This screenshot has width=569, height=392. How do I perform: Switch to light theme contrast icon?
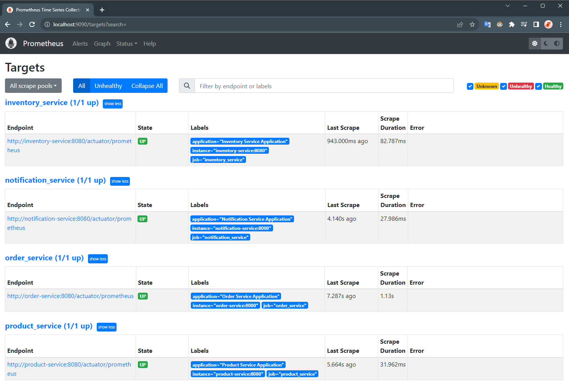tap(557, 43)
